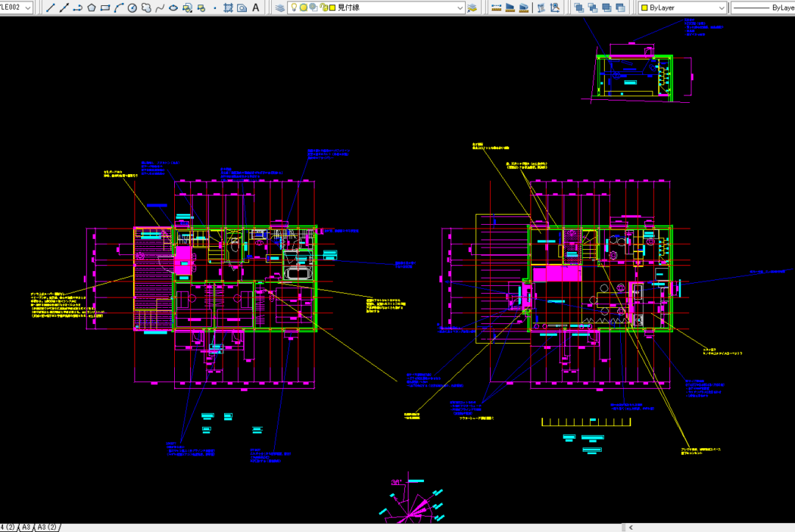Select the Multiline Text tool
Image resolution: width=795 pixels, height=532 pixels.
(256, 8)
